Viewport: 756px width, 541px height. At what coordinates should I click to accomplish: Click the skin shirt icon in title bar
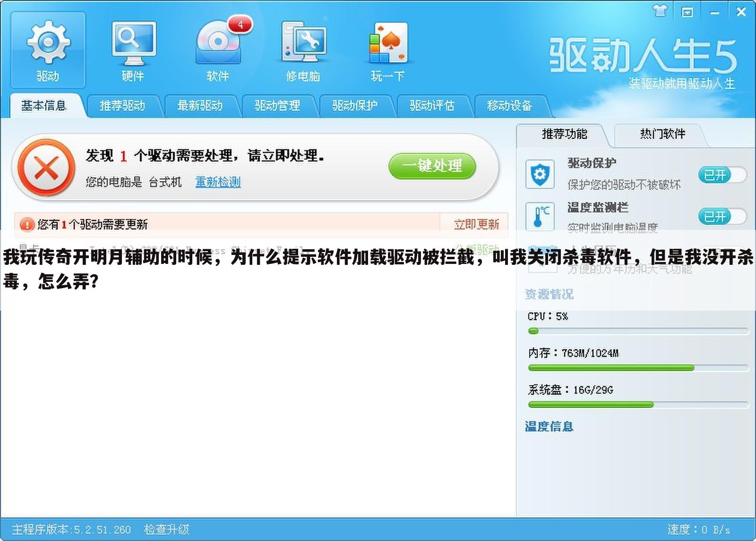pos(660,11)
